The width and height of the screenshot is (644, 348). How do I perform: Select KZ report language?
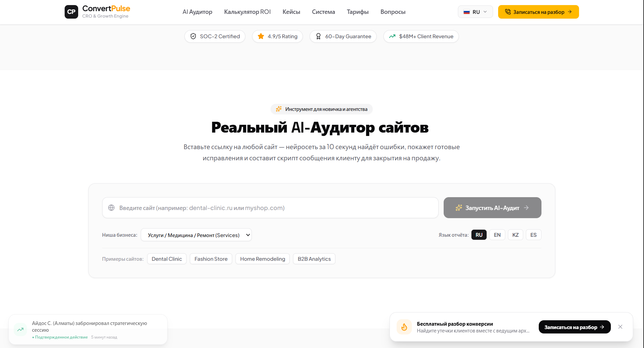(x=515, y=235)
